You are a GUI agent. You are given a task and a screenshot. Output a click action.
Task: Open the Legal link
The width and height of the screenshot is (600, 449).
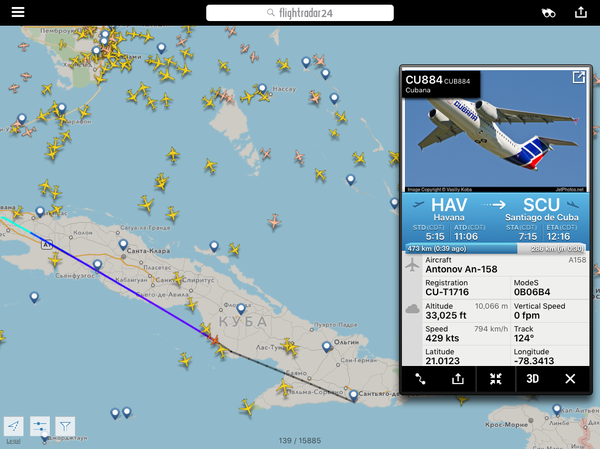[13, 441]
